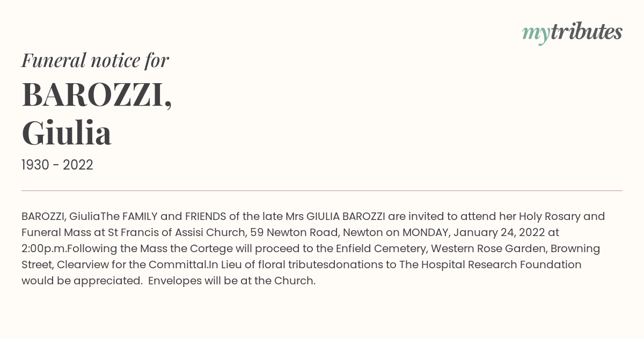Image resolution: width=644 pixels, height=338 pixels.
Task: Select the "Funeral notice for" heading
Action: point(95,60)
